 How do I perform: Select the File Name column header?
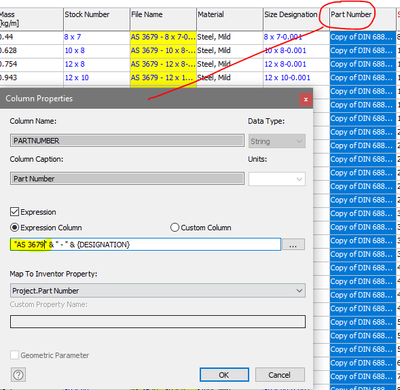tap(163, 19)
